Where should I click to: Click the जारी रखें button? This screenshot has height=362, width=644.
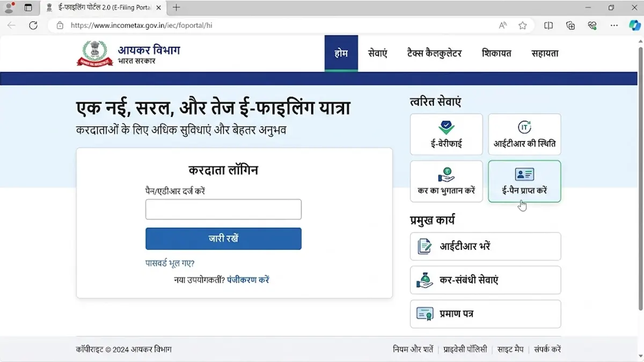(x=223, y=239)
